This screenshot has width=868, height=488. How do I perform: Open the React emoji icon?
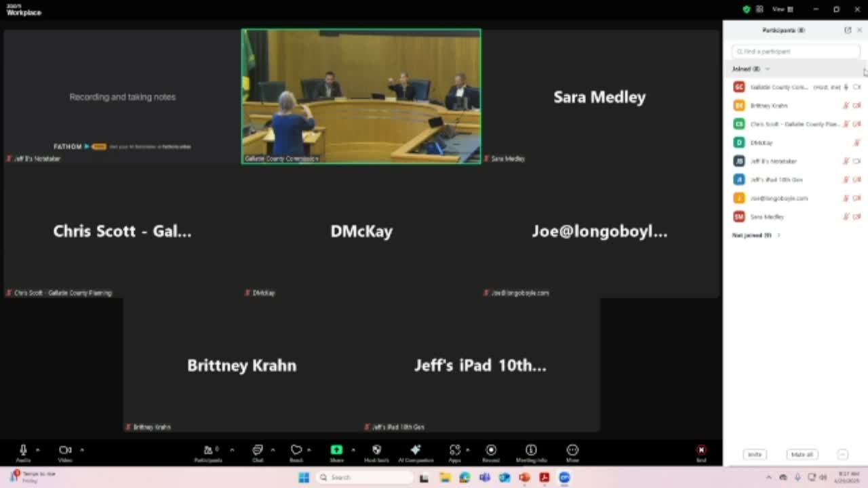pyautogui.click(x=296, y=453)
